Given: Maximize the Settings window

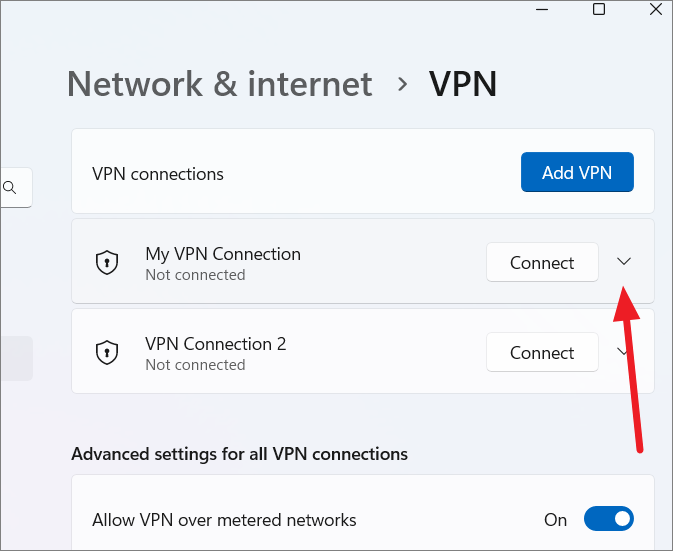Looking at the screenshot, I should tap(599, 9).
